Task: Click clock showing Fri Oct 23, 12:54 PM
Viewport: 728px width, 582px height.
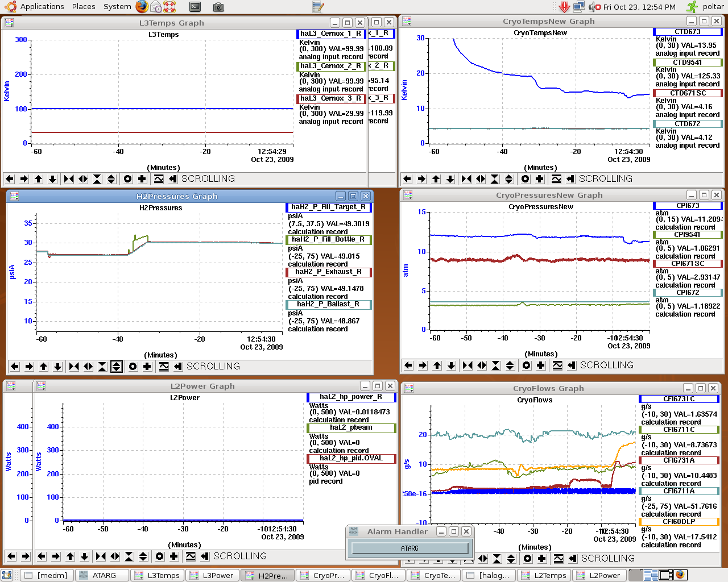Action: [639, 7]
